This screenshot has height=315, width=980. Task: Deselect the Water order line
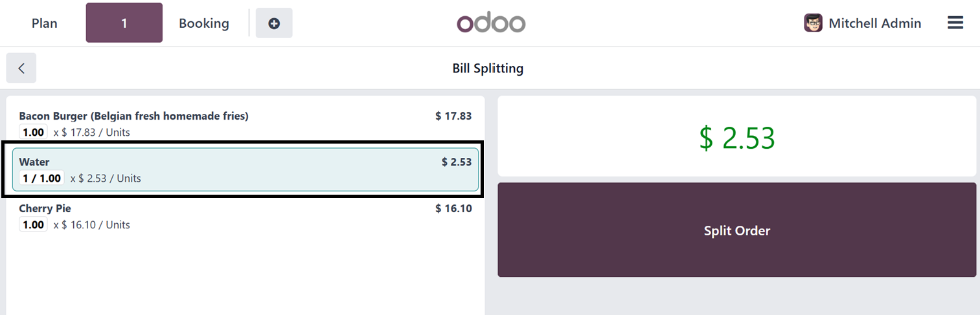coord(245,169)
